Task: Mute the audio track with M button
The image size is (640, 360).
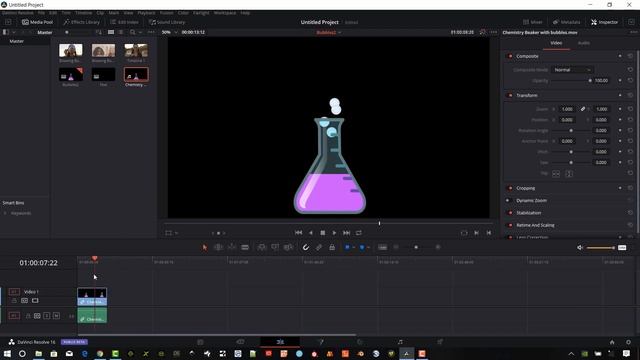Action: coord(56,316)
